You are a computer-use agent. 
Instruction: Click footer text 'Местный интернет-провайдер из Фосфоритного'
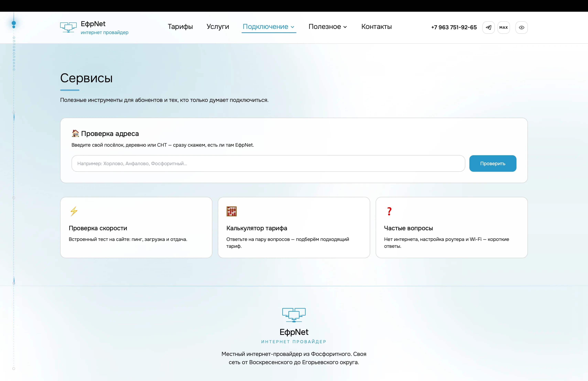[x=286, y=354]
